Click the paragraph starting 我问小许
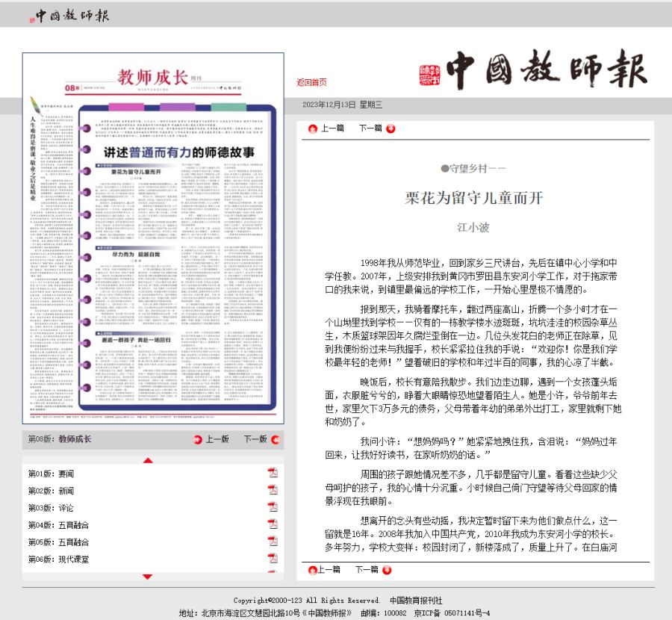The height and width of the screenshot is (620, 672). point(471,448)
